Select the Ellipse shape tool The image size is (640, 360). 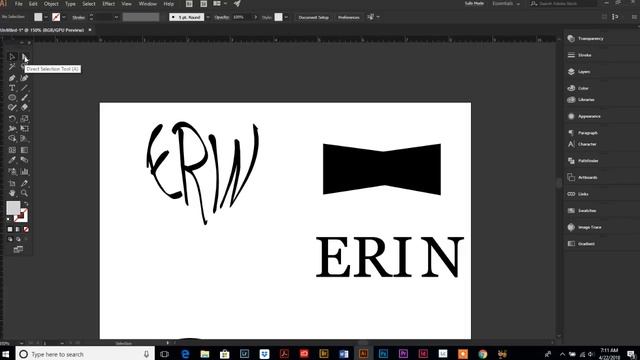[12, 98]
